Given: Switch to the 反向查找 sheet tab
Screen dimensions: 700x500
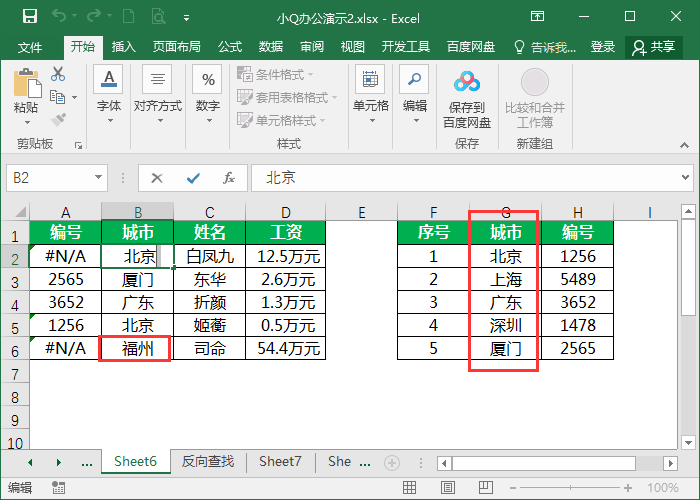Looking at the screenshot, I should tap(208, 461).
